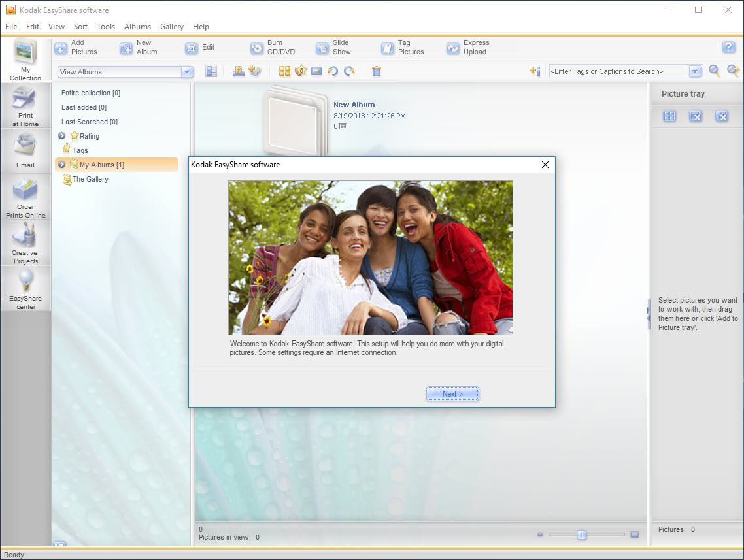Open the Gallery menu
This screenshot has width=744, height=560.
[x=172, y=27]
